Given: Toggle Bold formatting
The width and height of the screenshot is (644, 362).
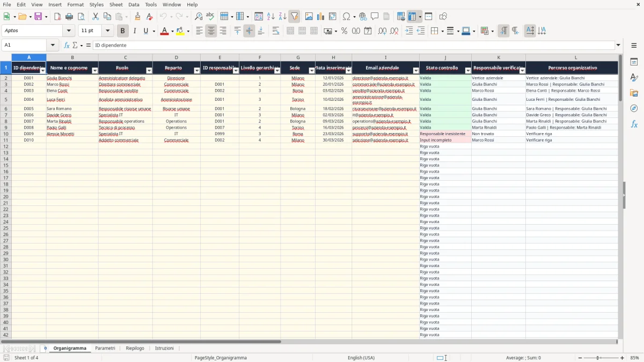Looking at the screenshot, I should click(x=123, y=31).
